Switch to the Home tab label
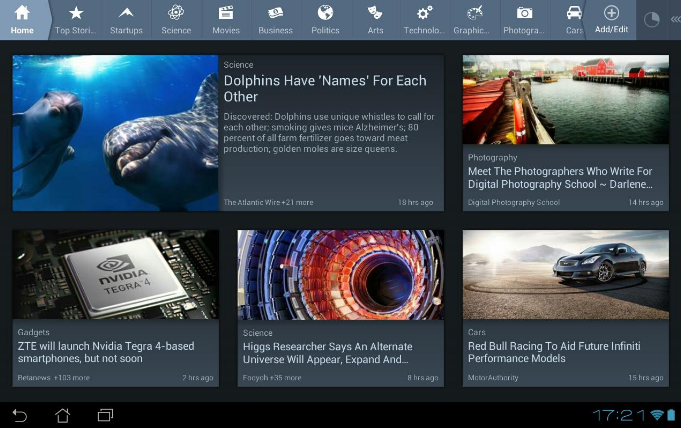This screenshot has height=428, width=681. (x=22, y=30)
